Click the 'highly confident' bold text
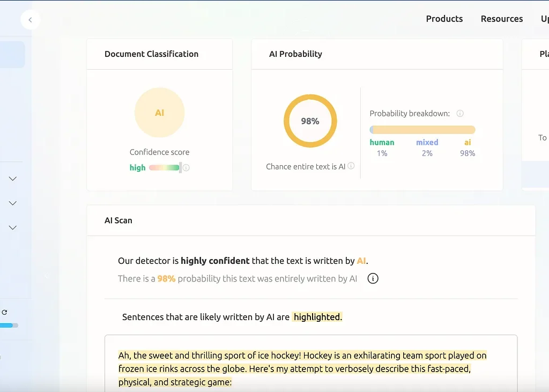The width and height of the screenshot is (549, 392). [215, 261]
